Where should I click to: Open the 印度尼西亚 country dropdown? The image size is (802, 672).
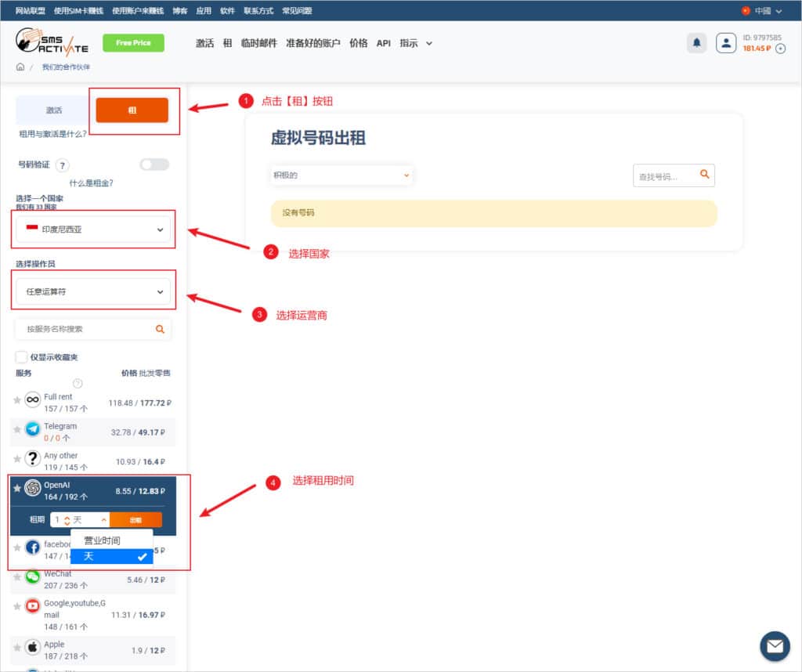[x=93, y=229]
